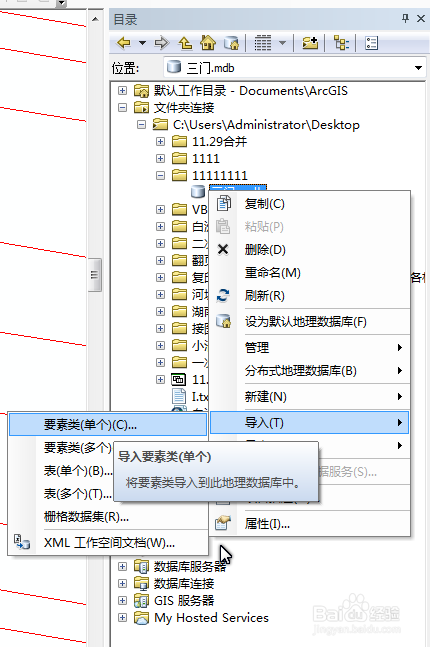Select 默认工作目录 - Documents\ArcGIS item
Screen dimensions: 430x647
click(x=250, y=91)
